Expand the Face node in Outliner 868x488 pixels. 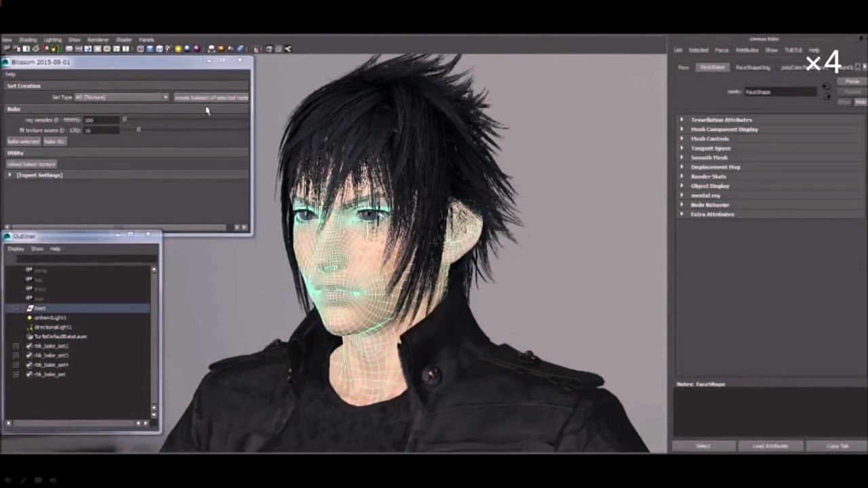(x=16, y=308)
